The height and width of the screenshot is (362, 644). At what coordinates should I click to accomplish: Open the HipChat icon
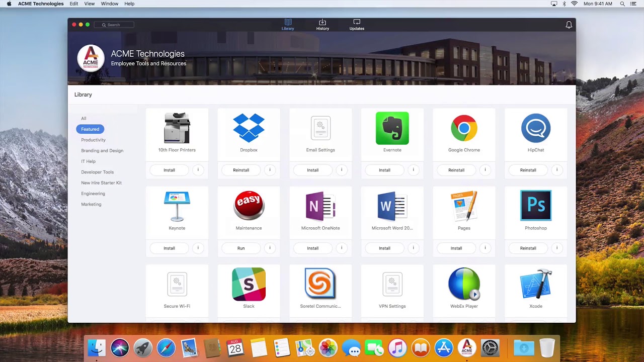tap(536, 128)
